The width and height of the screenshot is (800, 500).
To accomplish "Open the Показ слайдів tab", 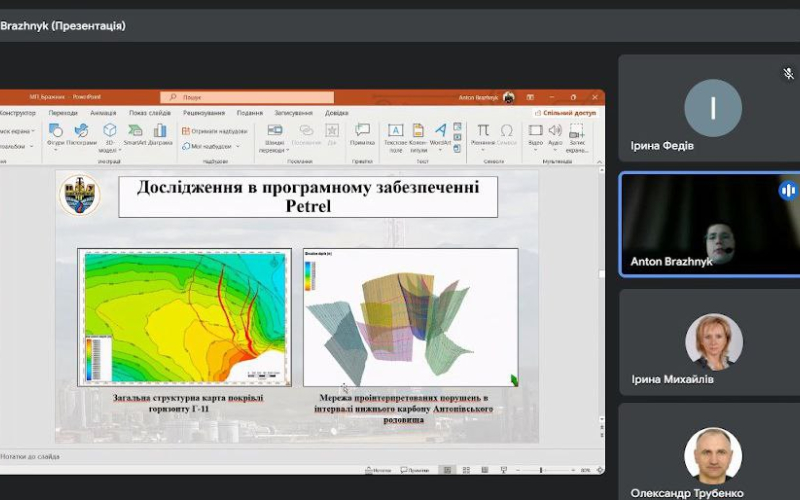I will (149, 113).
